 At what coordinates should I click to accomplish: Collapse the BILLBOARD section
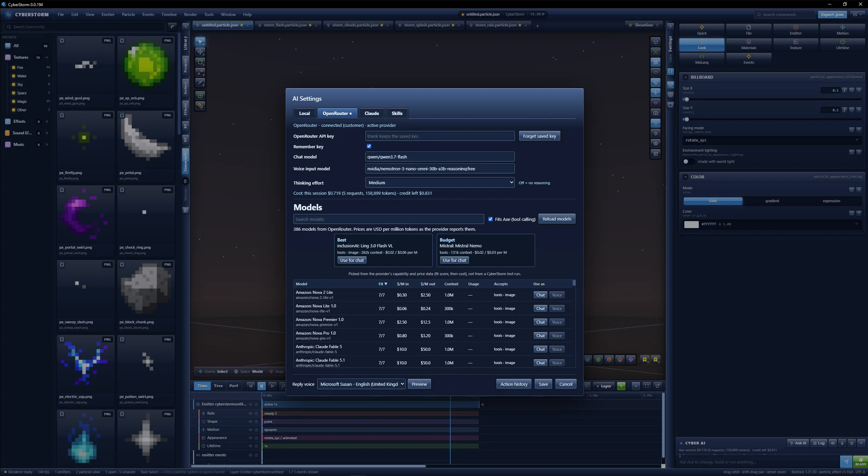point(685,77)
